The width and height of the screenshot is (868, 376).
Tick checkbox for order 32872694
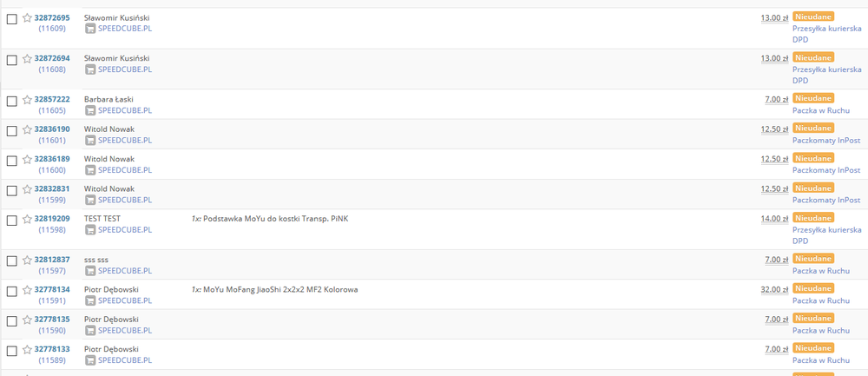(x=12, y=59)
